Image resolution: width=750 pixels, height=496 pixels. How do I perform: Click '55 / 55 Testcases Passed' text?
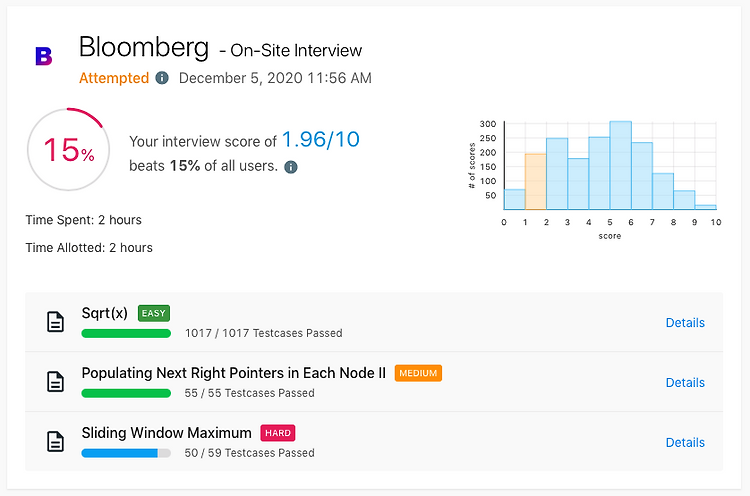tap(250, 393)
